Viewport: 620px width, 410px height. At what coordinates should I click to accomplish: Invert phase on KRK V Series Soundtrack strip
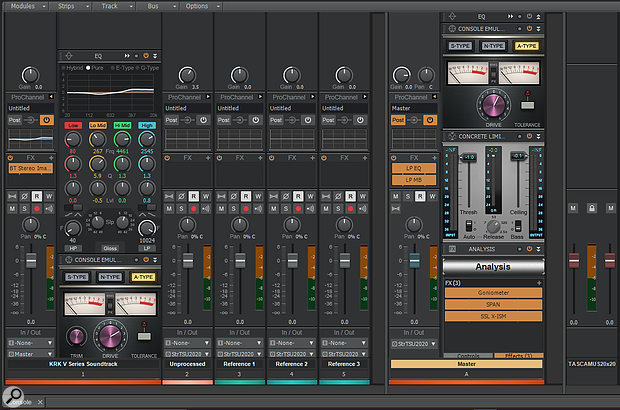(25, 196)
